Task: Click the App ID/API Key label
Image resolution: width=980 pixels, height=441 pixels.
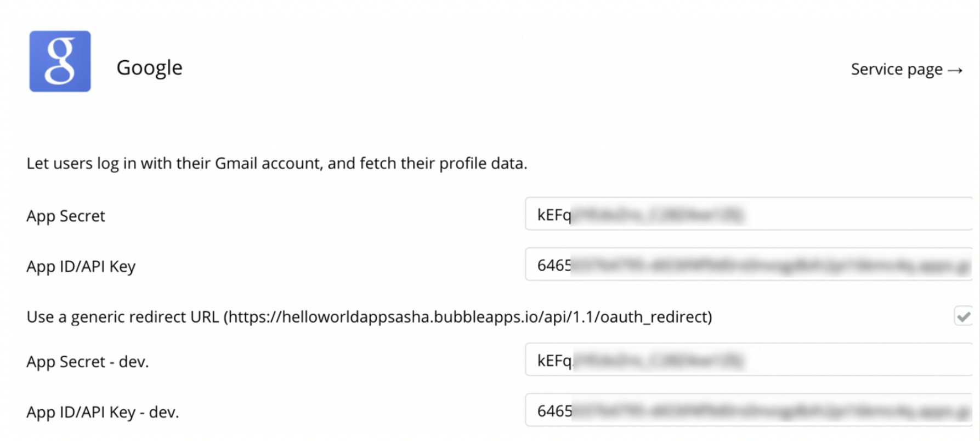Action: [x=81, y=266]
